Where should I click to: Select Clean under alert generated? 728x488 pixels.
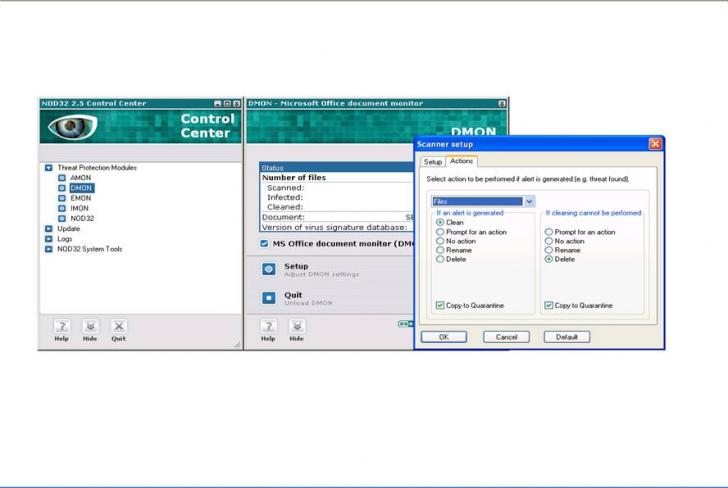click(440, 222)
